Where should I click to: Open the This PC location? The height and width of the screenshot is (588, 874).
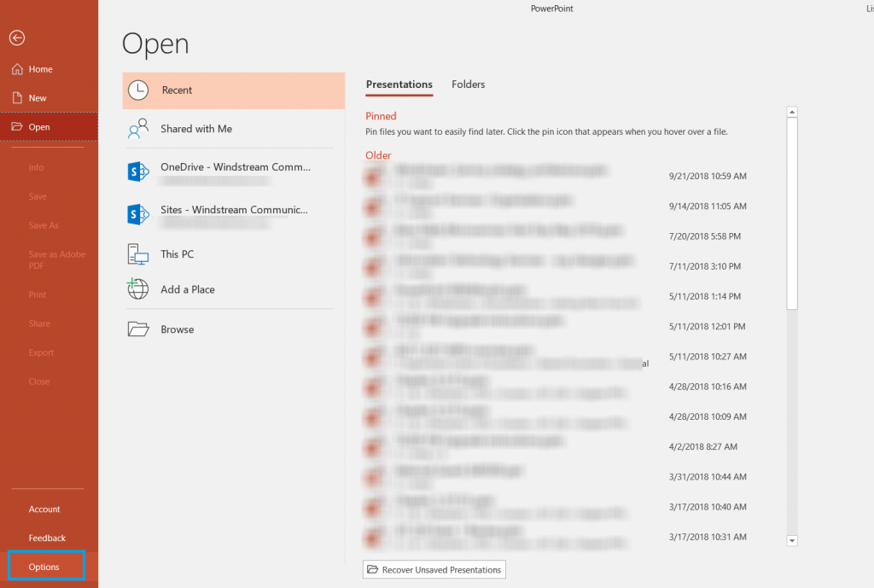point(137,253)
